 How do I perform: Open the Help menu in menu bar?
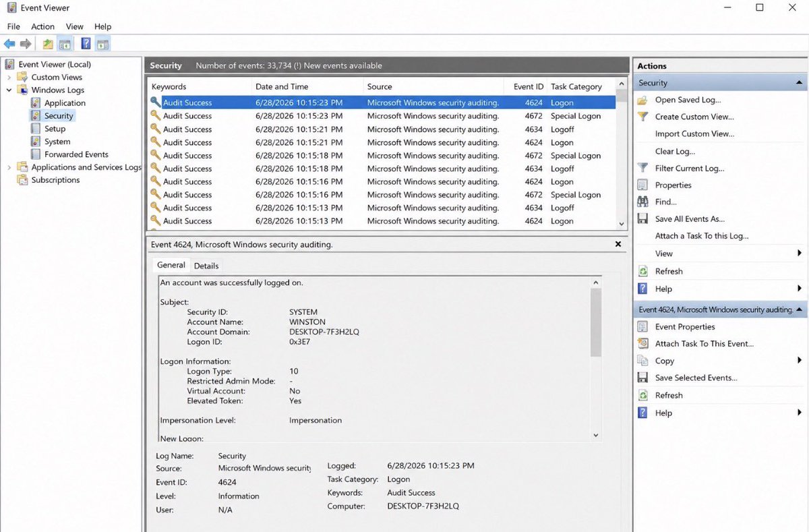[102, 26]
